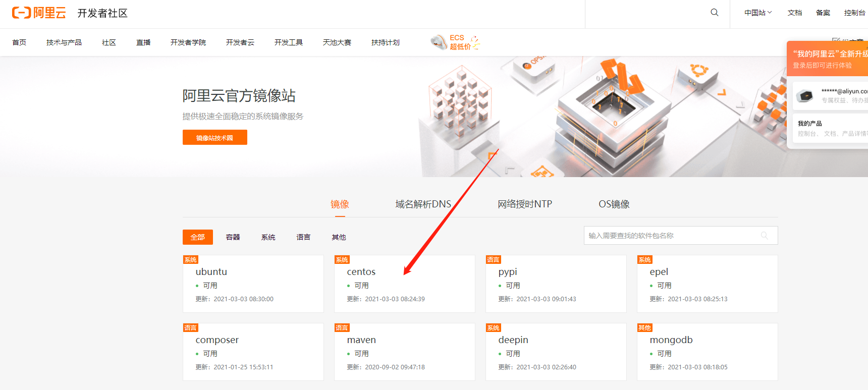This screenshot has height=390, width=868.
Task: Filter mirrors by 其他
Action: 339,237
